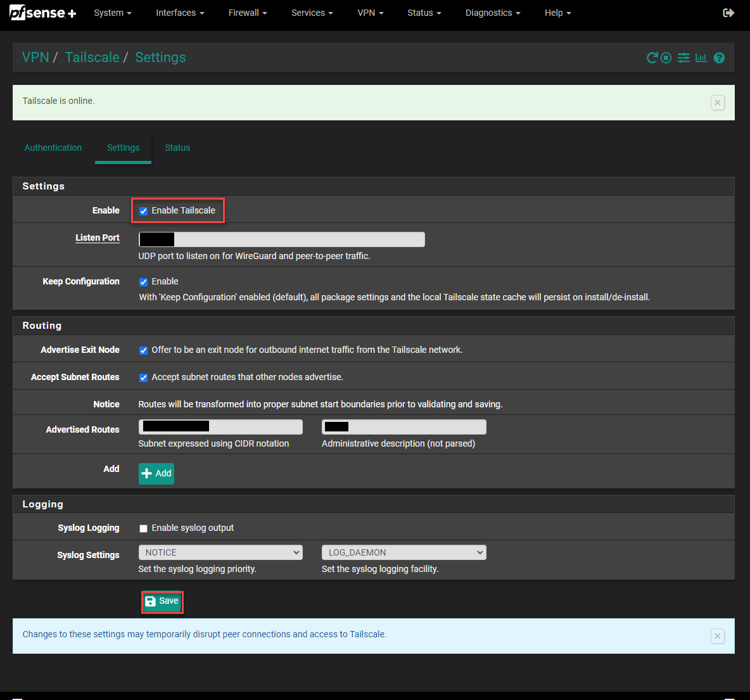Open the Status tab

[177, 148]
